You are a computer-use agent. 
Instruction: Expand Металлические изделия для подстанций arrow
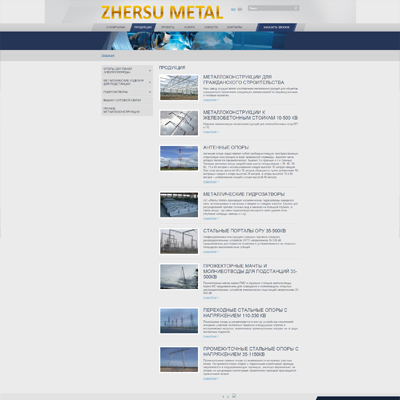(150, 82)
